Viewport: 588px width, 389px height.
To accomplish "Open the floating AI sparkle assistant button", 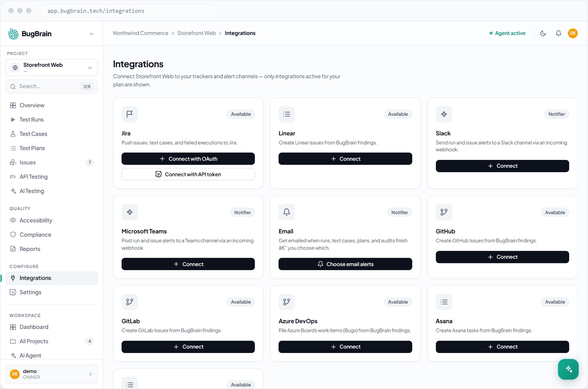I will (x=568, y=369).
